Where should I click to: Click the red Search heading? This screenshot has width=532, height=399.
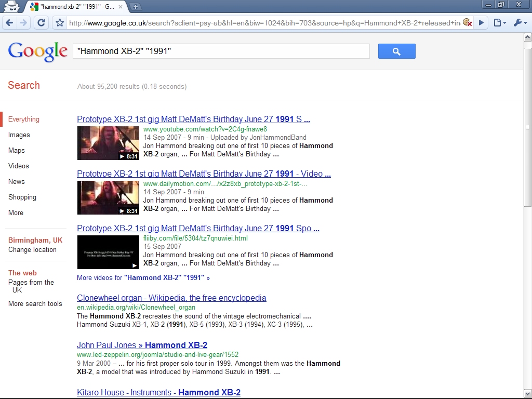tap(24, 85)
